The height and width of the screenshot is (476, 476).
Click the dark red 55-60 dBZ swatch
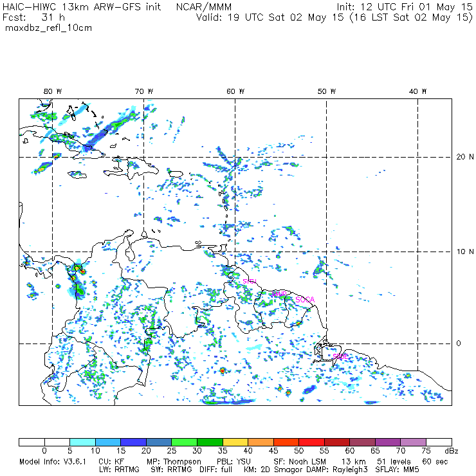click(x=337, y=442)
